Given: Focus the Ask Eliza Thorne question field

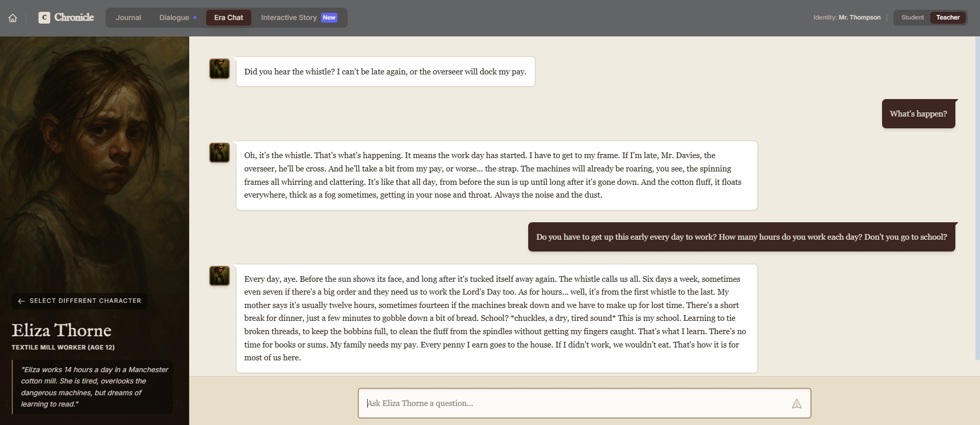Looking at the screenshot, I should coord(584,403).
